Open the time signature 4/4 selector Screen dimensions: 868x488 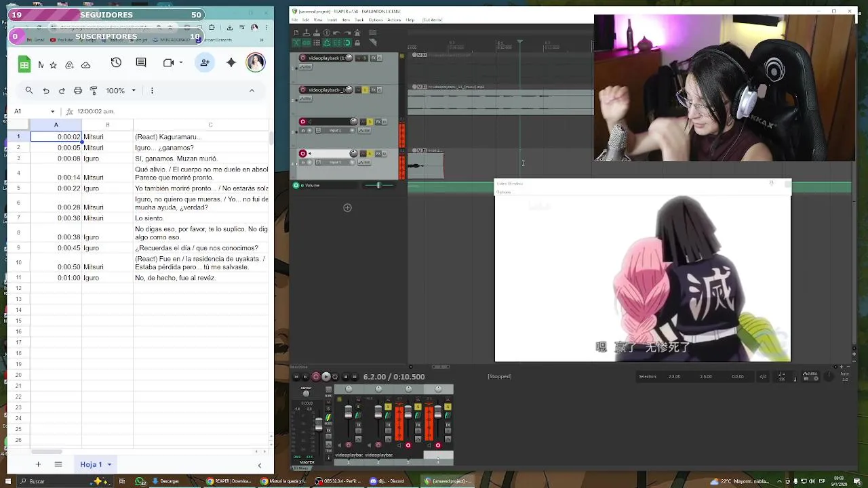[763, 376]
